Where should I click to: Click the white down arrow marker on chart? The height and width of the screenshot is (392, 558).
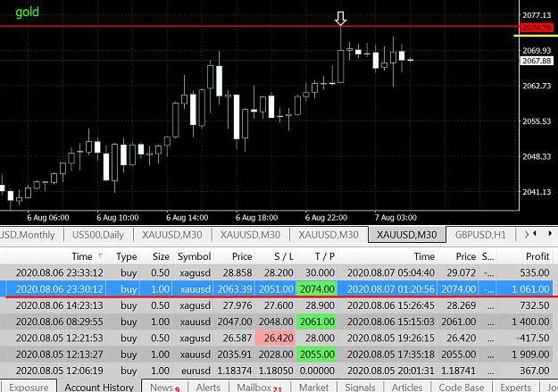pyautogui.click(x=340, y=19)
